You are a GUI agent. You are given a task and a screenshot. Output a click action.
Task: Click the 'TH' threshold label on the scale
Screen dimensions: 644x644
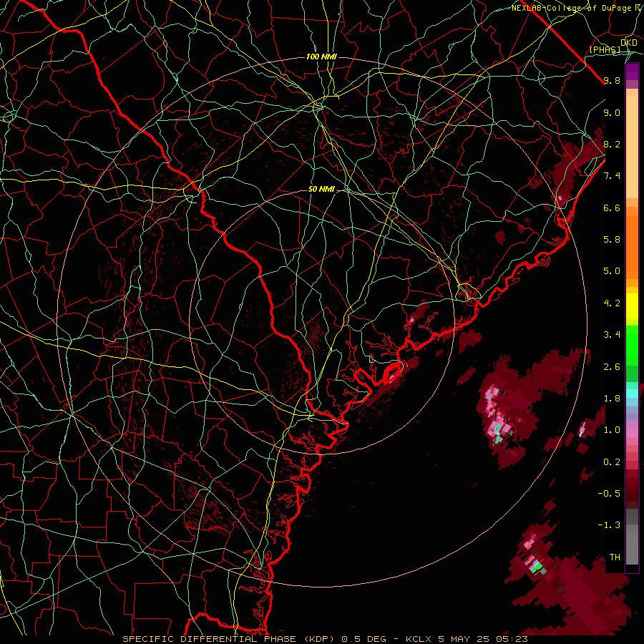pos(615,557)
